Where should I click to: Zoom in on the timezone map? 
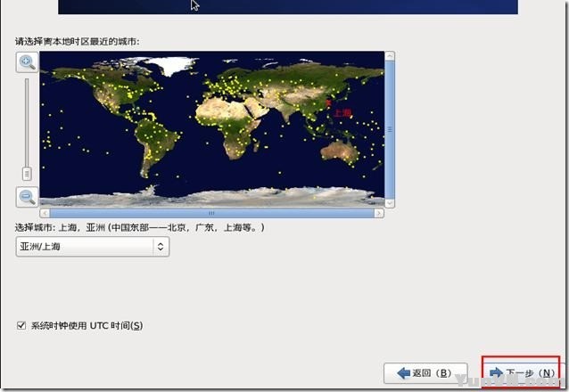coord(28,62)
